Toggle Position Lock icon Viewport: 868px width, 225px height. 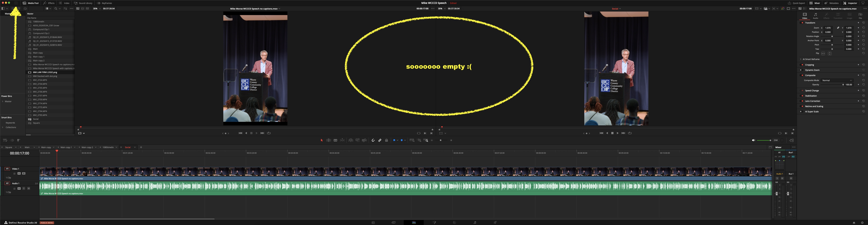coord(386,140)
